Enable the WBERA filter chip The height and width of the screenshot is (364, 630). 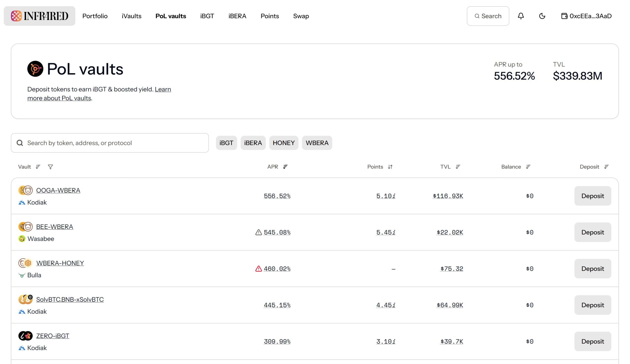tap(317, 143)
